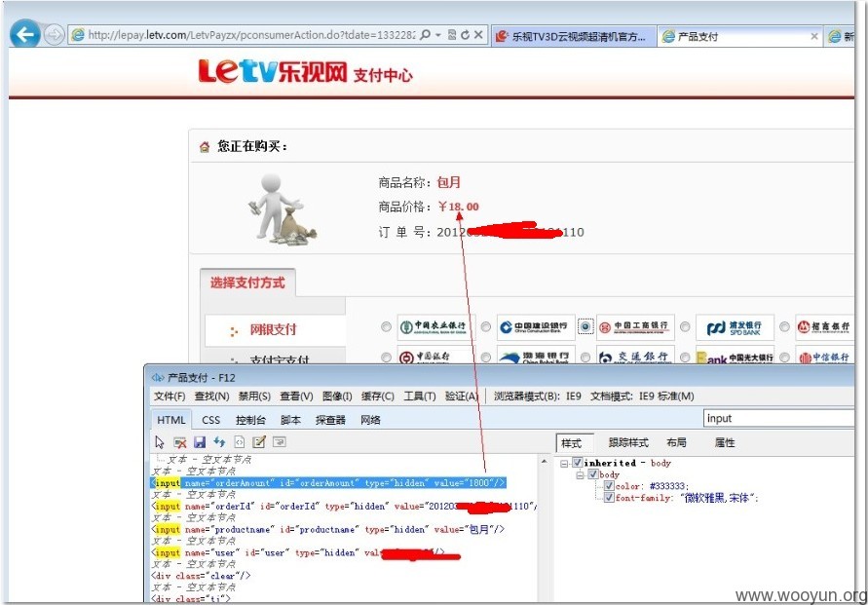The image size is (868, 605).
Task: Open the 验证(A) menu
Action: [x=461, y=397]
